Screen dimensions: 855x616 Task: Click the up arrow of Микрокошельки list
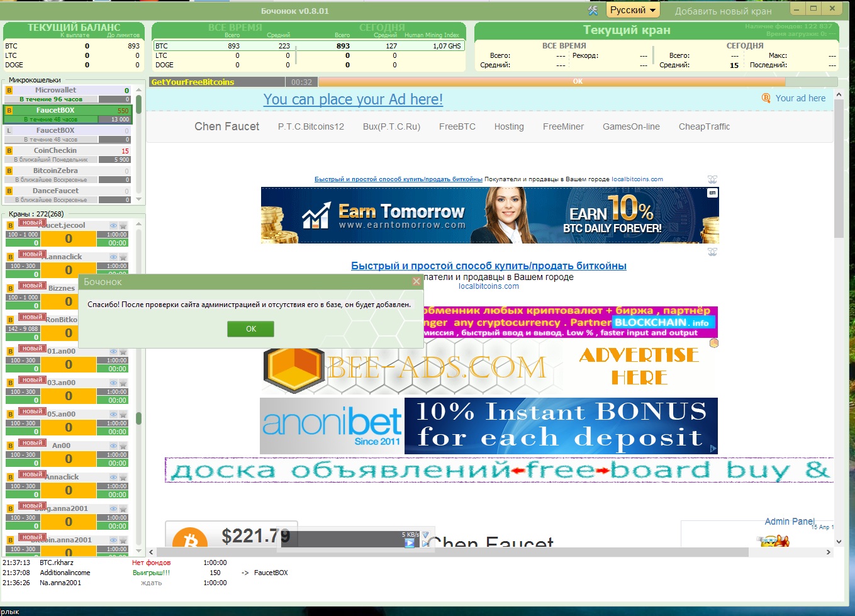138,90
